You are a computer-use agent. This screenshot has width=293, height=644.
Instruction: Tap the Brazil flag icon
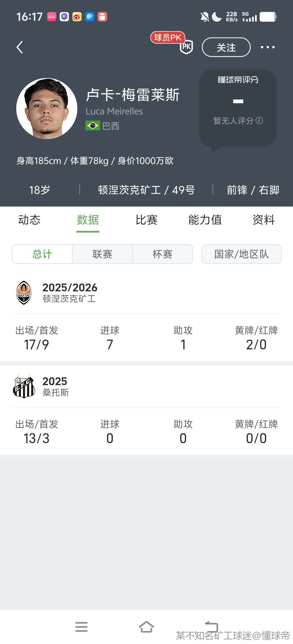tap(93, 126)
